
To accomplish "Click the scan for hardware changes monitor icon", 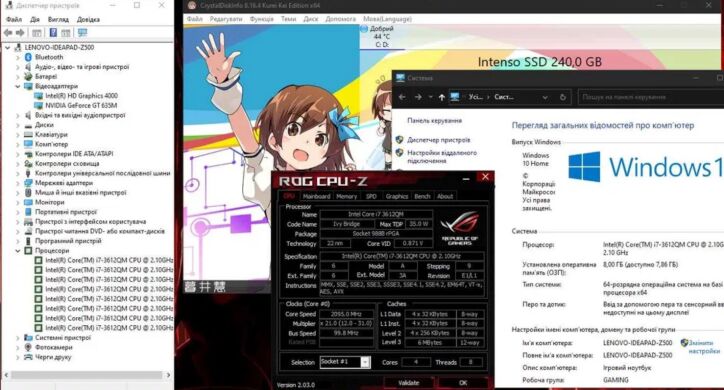I will coord(83,33).
